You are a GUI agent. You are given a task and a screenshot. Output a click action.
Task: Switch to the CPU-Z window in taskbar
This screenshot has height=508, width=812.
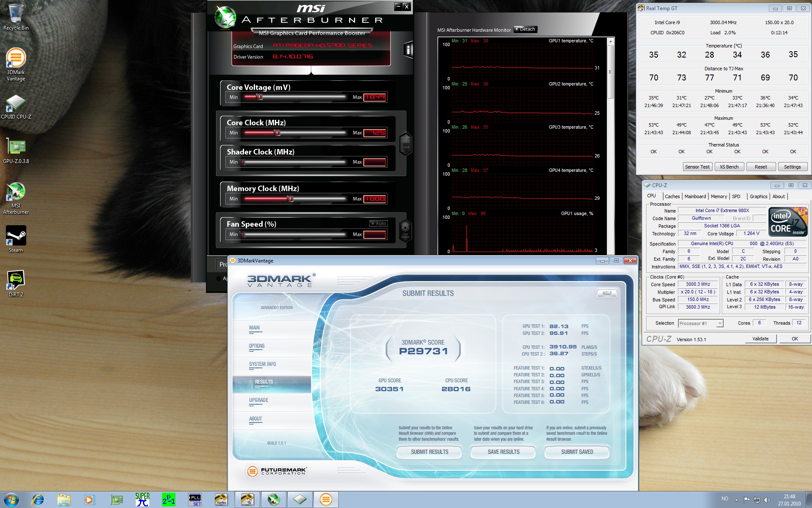coord(300,500)
